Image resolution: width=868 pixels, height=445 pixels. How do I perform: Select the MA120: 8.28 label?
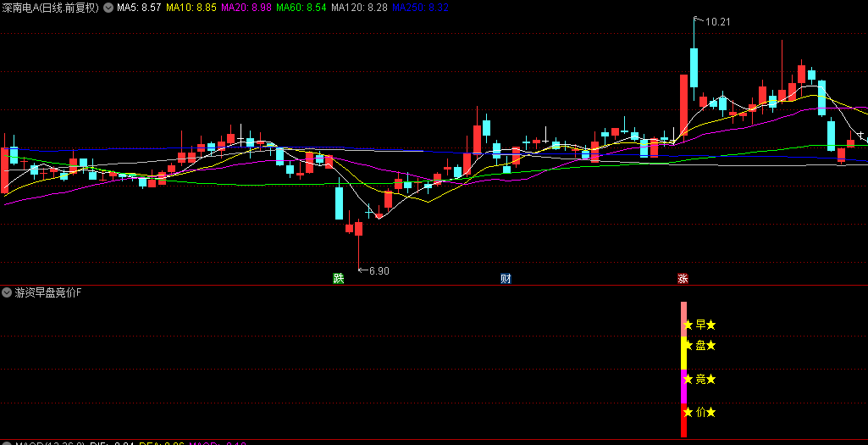pos(359,8)
